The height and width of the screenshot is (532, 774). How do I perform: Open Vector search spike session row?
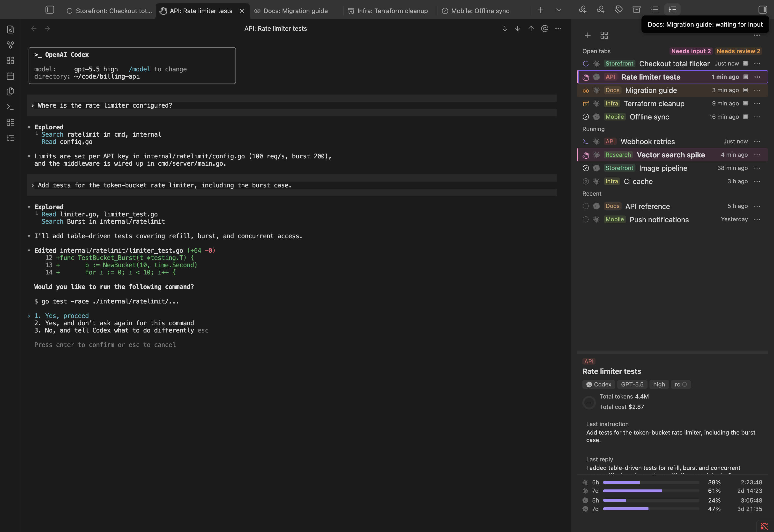click(x=672, y=155)
